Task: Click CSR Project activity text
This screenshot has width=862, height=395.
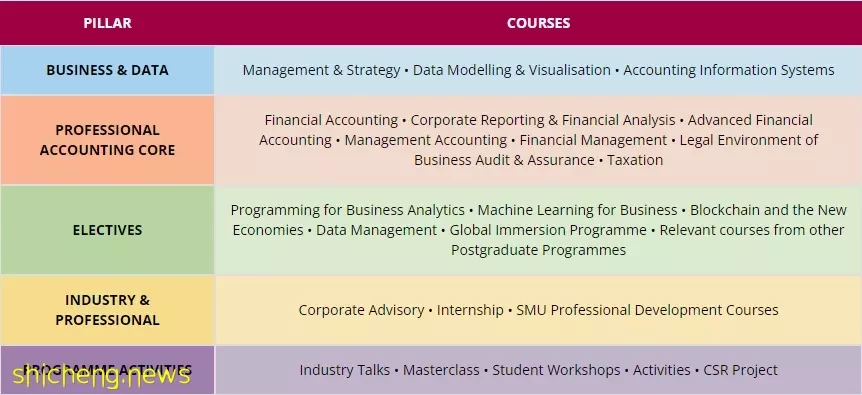Action: click(741, 370)
